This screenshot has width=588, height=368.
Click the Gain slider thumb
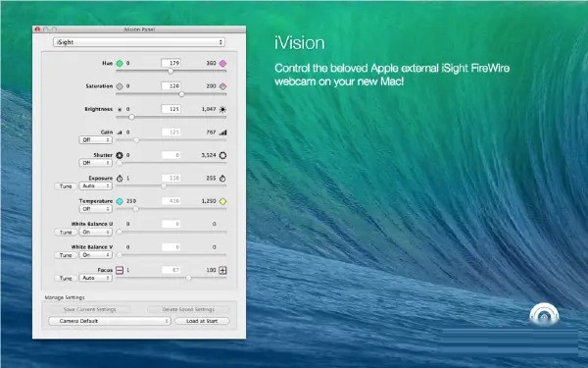[x=136, y=140]
